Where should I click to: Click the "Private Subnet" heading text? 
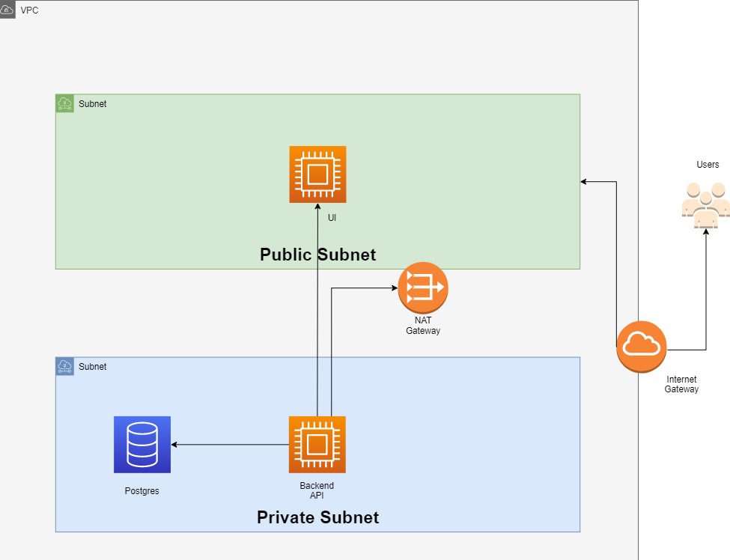tap(318, 517)
